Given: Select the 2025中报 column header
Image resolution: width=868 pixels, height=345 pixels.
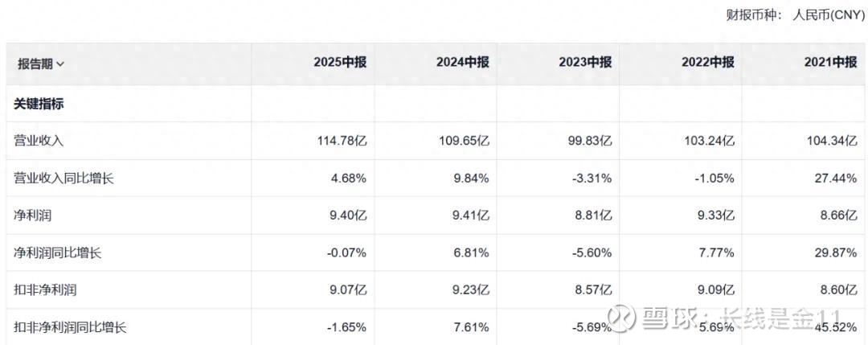Looking at the screenshot, I should 340,63.
